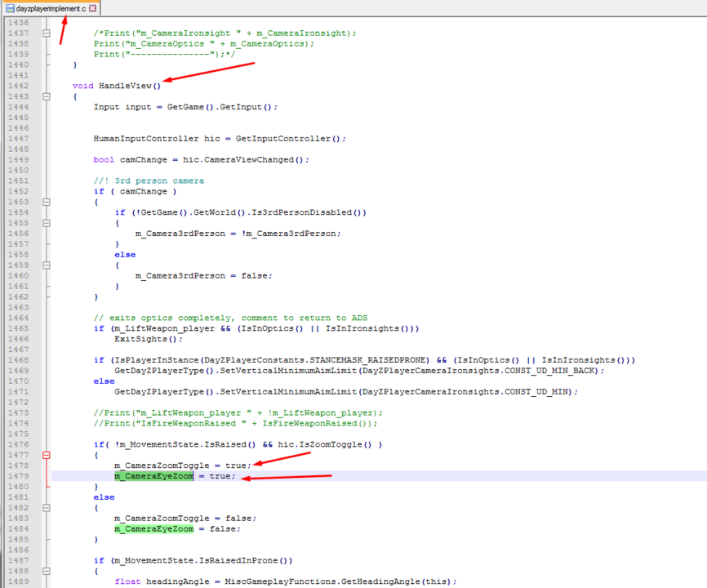Collapse the else block fold at line 1482

click(46, 508)
